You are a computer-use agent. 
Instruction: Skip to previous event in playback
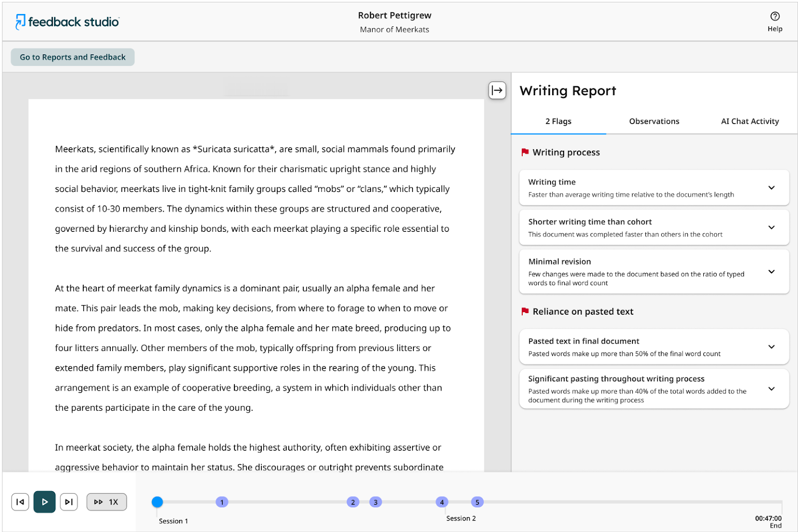pos(20,502)
